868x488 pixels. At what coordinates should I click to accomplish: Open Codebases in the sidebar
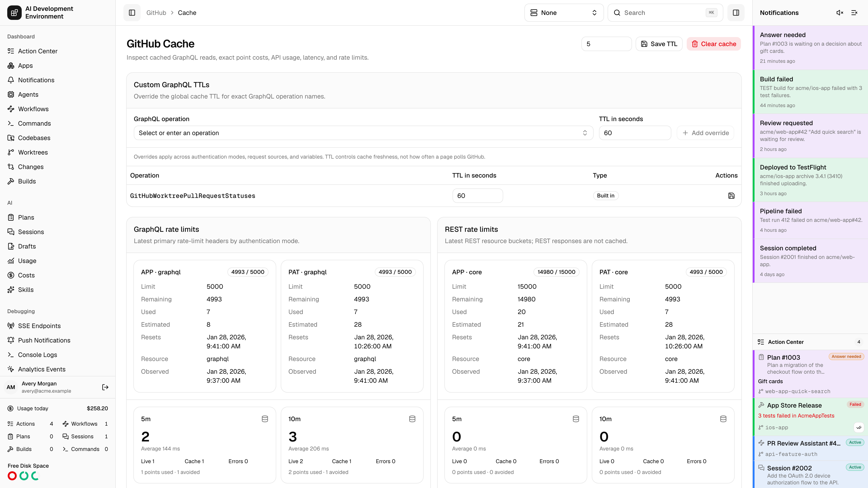(x=58, y=138)
